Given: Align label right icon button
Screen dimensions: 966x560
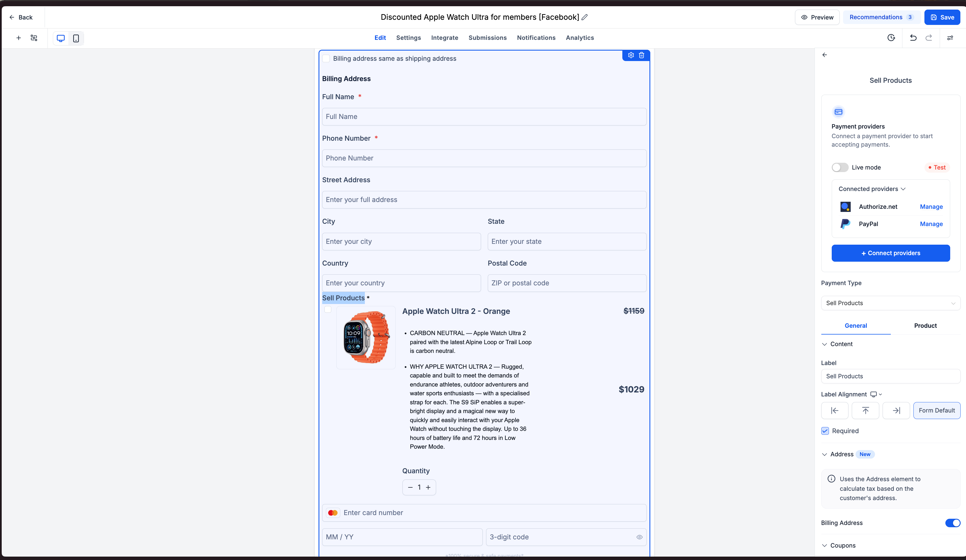Looking at the screenshot, I should pos(896,411).
